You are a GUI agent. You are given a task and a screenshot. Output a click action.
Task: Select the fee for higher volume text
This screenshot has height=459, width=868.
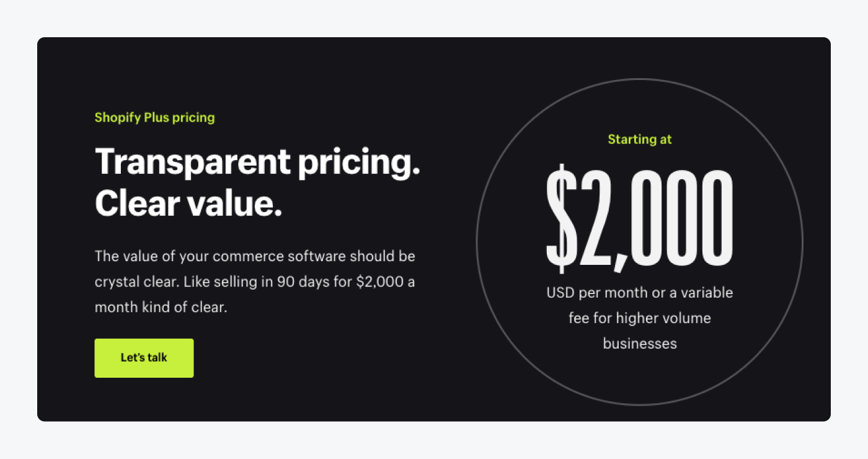coord(640,318)
